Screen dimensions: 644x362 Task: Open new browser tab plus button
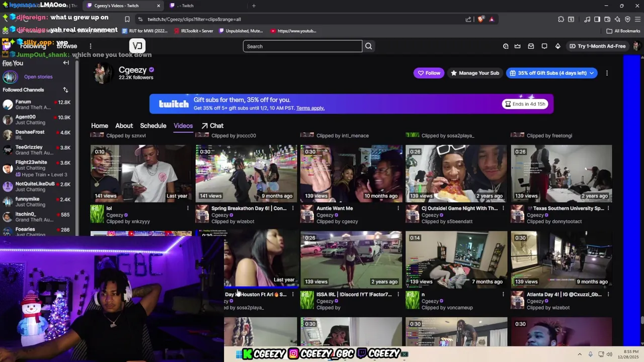(x=254, y=6)
